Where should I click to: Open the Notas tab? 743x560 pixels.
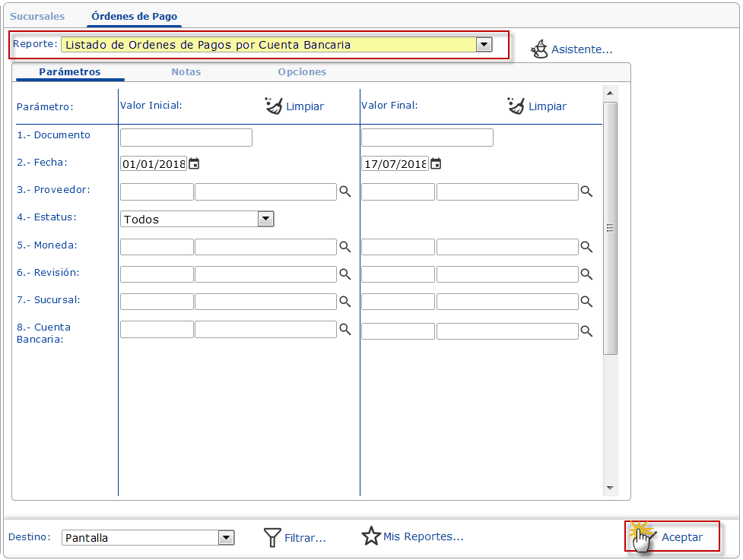(186, 72)
